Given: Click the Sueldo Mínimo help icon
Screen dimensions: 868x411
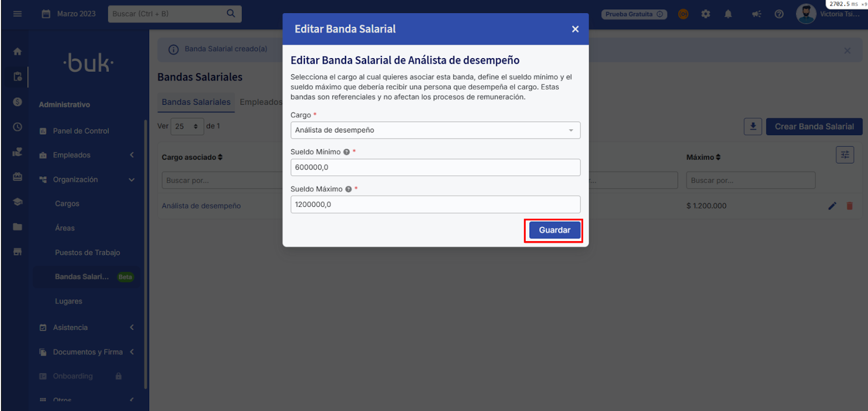Looking at the screenshot, I should (x=347, y=152).
